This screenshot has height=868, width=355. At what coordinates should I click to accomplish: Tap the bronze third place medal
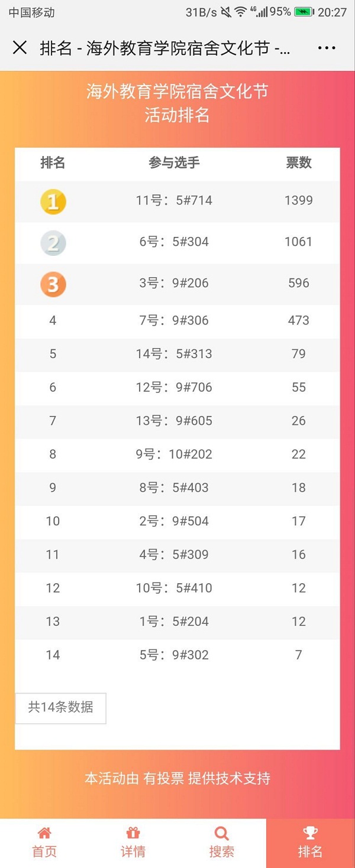point(53,284)
